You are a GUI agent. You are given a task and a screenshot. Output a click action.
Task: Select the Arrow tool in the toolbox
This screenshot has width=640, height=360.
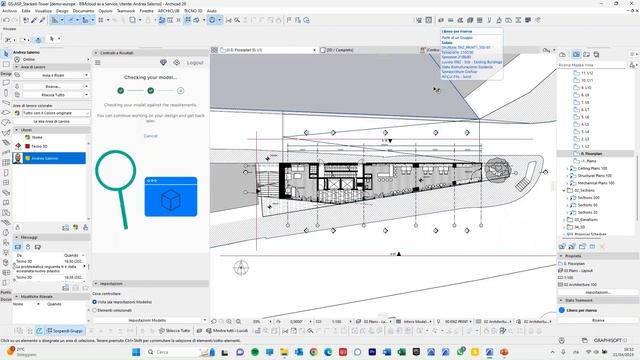(x=6, y=54)
